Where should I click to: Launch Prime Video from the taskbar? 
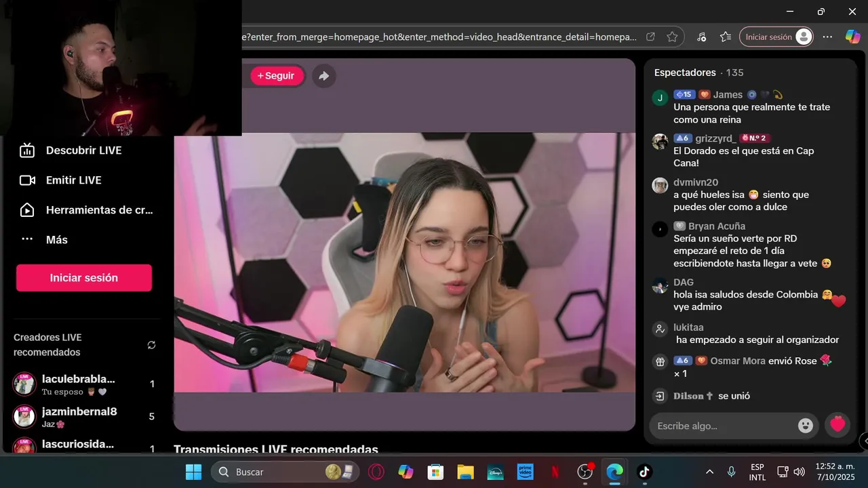[525, 472]
